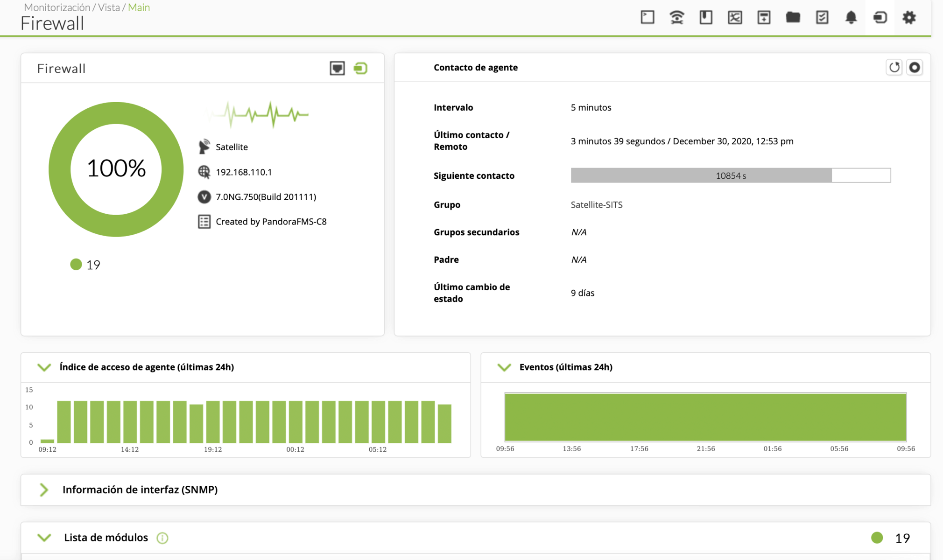Open the graphs view icon
Image resolution: width=943 pixels, height=560 pixels.
coord(735,17)
